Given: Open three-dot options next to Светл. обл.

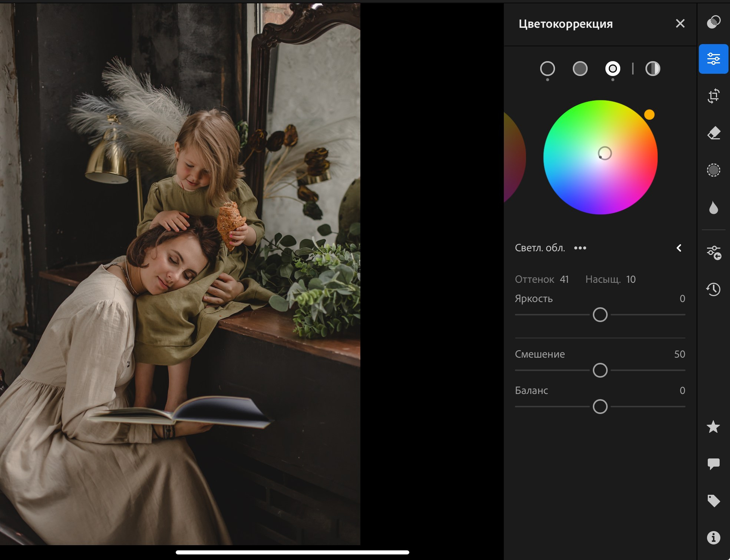Looking at the screenshot, I should tap(580, 248).
